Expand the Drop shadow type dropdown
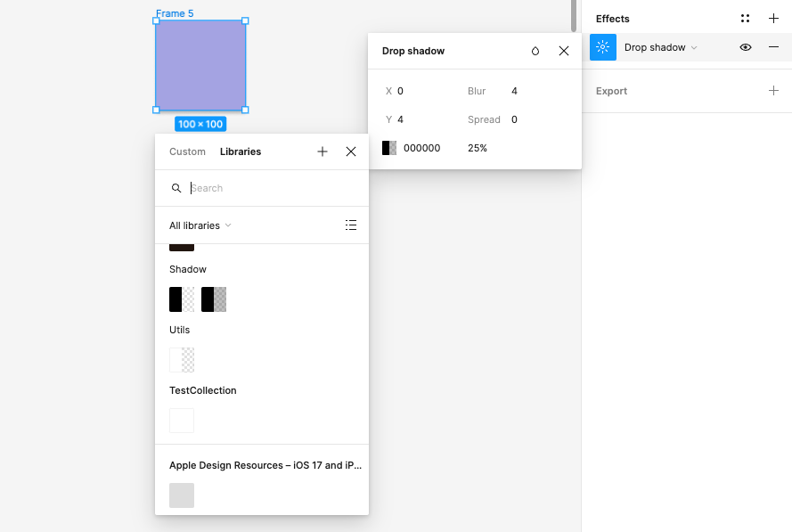 point(661,47)
